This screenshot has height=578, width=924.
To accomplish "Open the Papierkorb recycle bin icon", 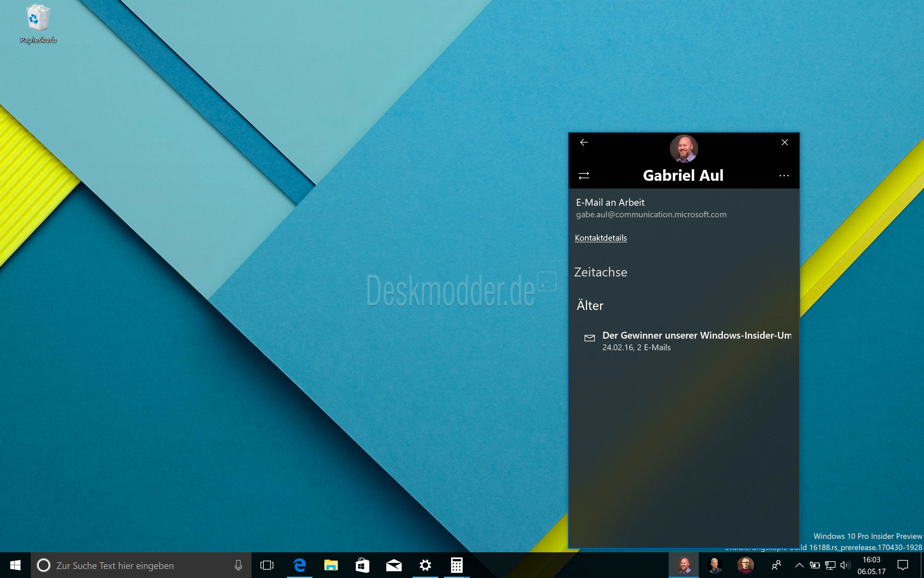I will coord(38,24).
